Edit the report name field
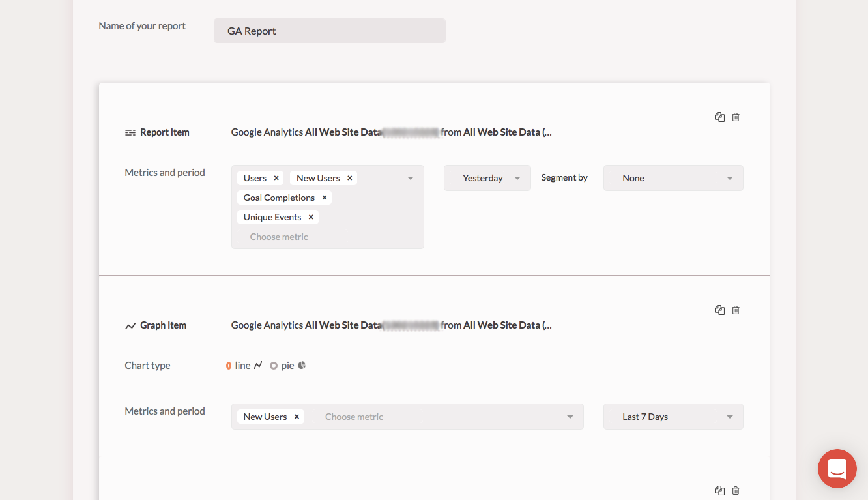Image resolution: width=868 pixels, height=500 pixels. point(329,31)
